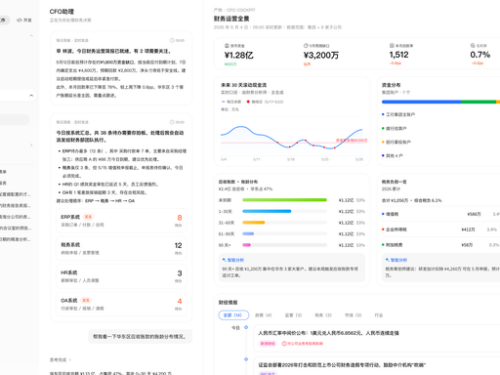This screenshot has height=375, width=500.
Task: Click the orange tag on the ERP系统 card
Action: click(88, 217)
